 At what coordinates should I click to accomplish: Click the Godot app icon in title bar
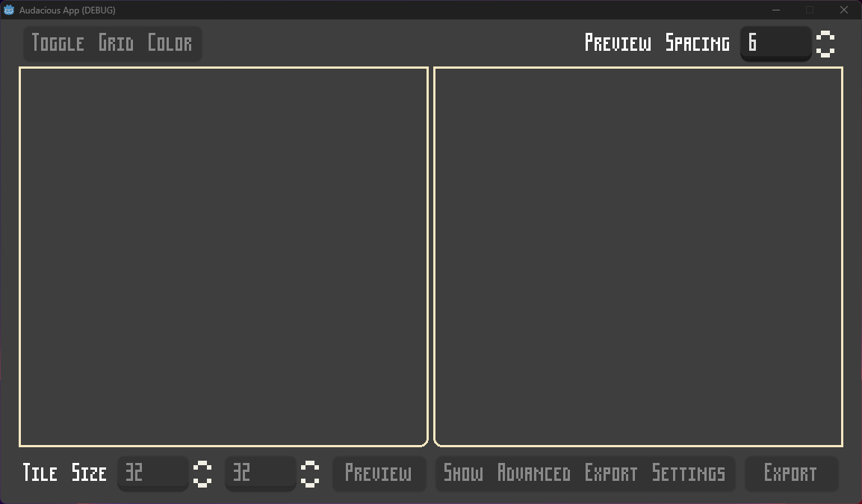tap(9, 10)
